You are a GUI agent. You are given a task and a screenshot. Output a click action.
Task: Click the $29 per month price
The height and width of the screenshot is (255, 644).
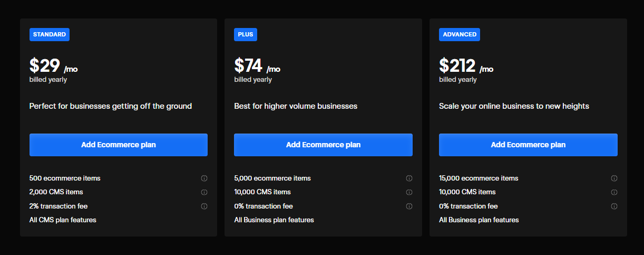point(53,66)
